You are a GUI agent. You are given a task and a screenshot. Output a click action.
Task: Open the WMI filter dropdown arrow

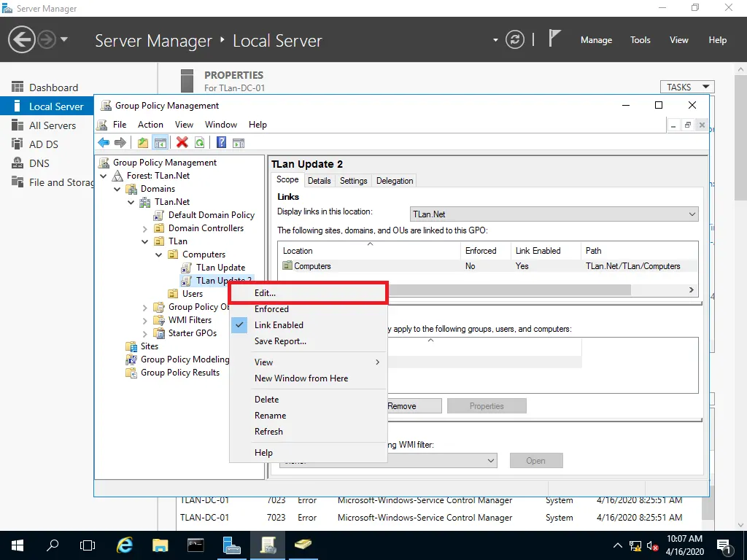point(491,461)
